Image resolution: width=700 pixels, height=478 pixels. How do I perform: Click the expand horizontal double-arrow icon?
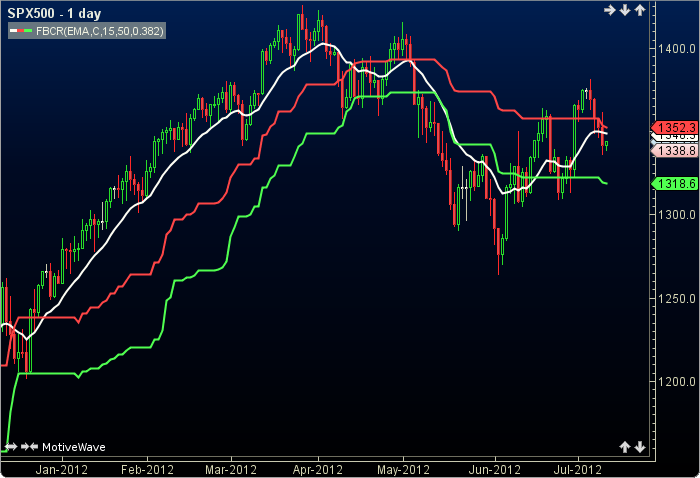click(11, 447)
